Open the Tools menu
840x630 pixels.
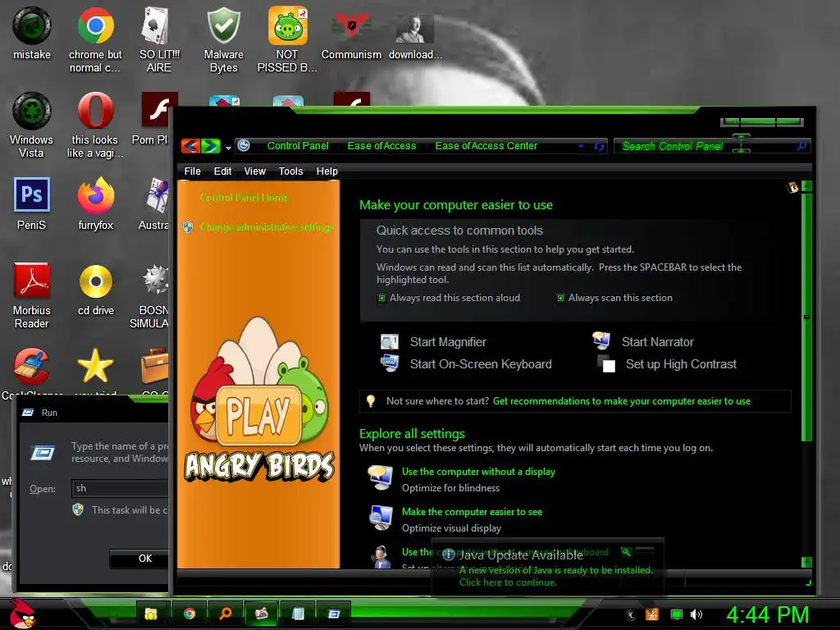[290, 171]
